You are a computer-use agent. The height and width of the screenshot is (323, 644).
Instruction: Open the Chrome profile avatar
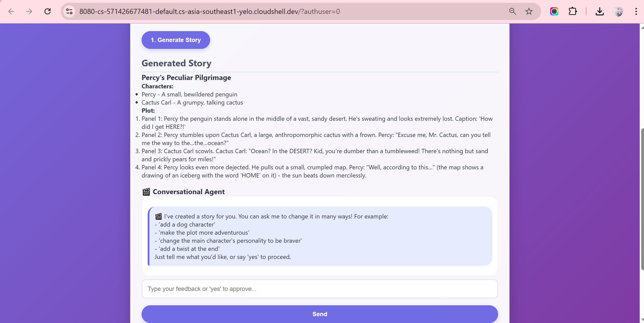tap(618, 11)
